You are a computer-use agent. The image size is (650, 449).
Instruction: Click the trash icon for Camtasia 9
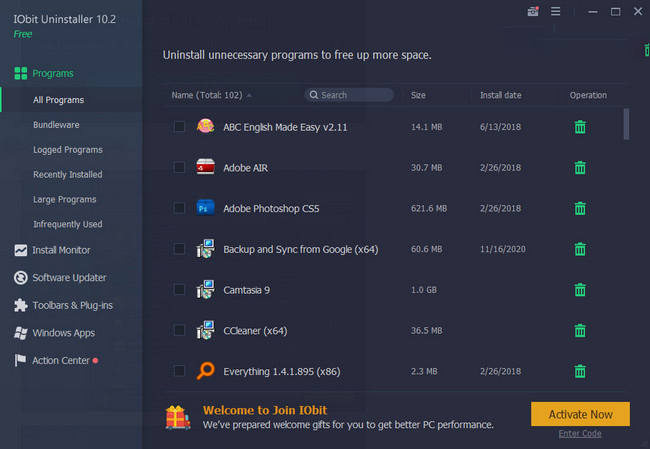[x=580, y=289]
